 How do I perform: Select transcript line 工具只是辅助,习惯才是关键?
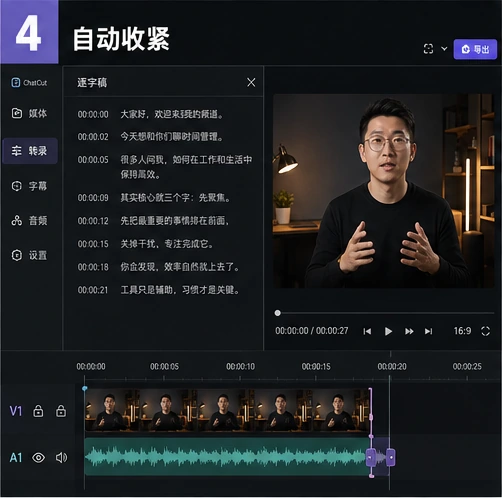[x=180, y=290]
